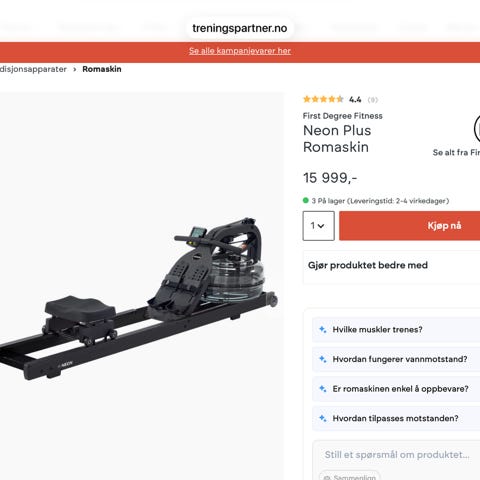Select the Romaskin breadcrumb item
Viewport: 480px width, 480px height.
[x=102, y=69]
